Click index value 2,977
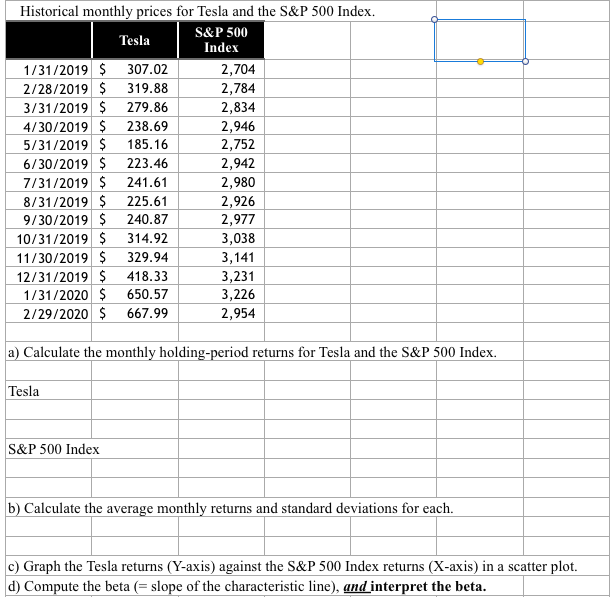The width and height of the screenshot is (610, 597). click(x=221, y=220)
